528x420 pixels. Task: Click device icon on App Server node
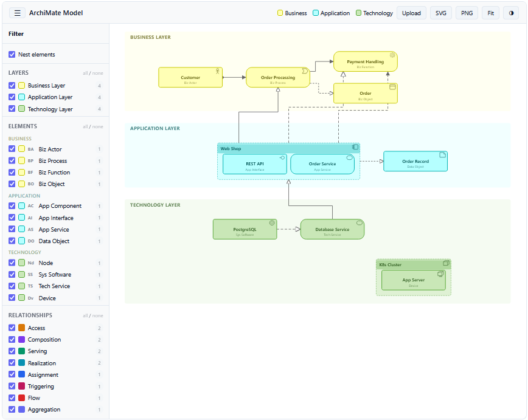click(440, 274)
